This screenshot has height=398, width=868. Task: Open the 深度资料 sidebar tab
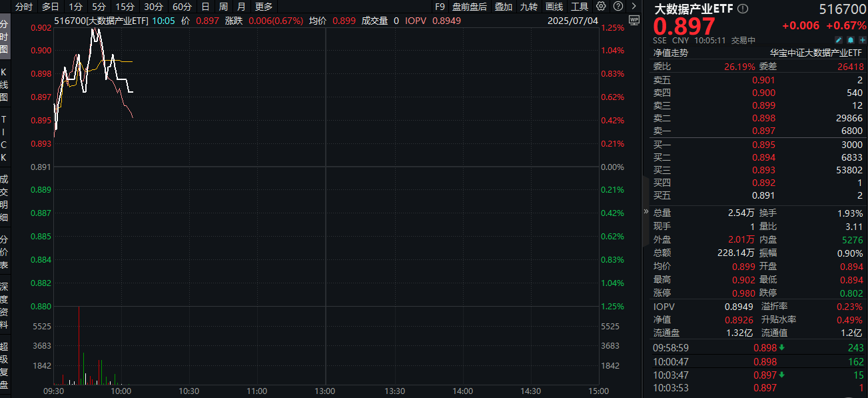point(4,305)
